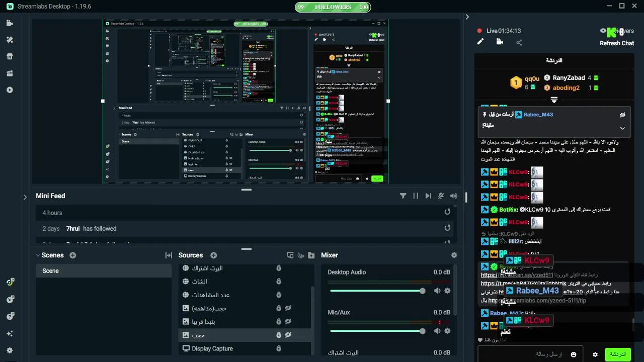Open Mic/Aux settings gear
644x362 pixels.
[447, 331]
